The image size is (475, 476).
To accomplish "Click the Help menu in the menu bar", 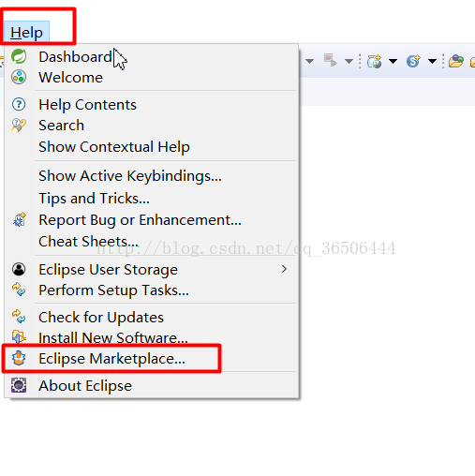I will [26, 32].
